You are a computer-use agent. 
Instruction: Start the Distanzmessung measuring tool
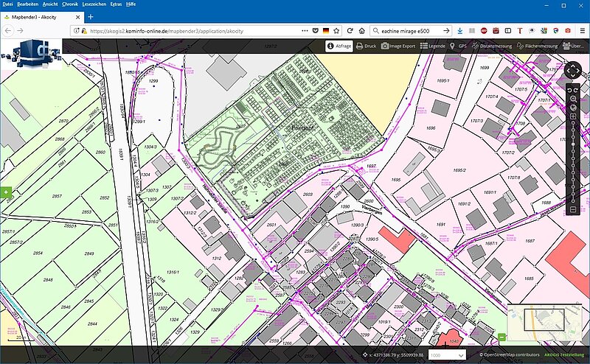pos(493,46)
